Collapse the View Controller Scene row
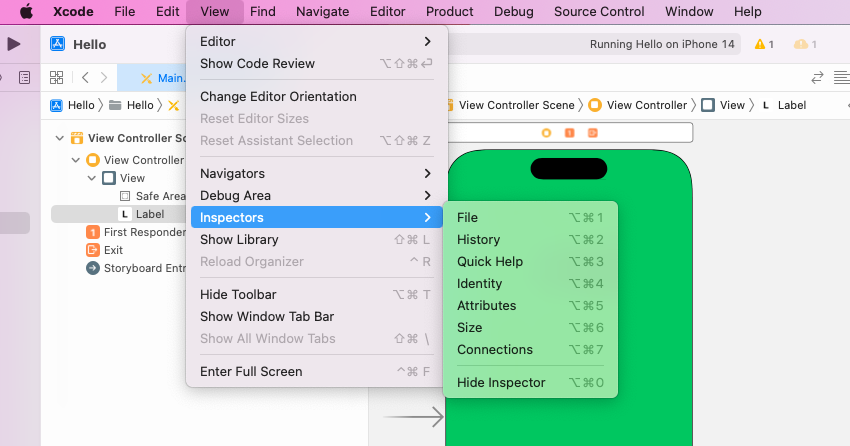Image resolution: width=850 pixels, height=446 pixels. (60, 138)
